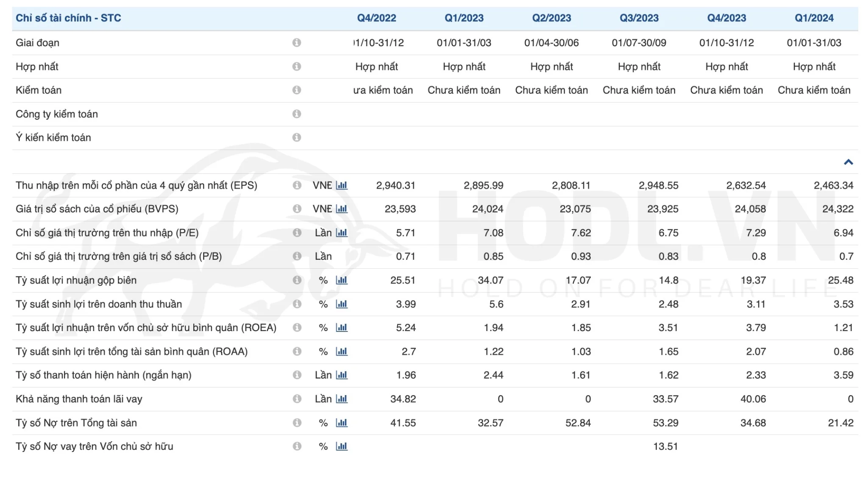The width and height of the screenshot is (868, 479).
Task: Click the info icon next to Giai đoạn
Action: pos(297,43)
